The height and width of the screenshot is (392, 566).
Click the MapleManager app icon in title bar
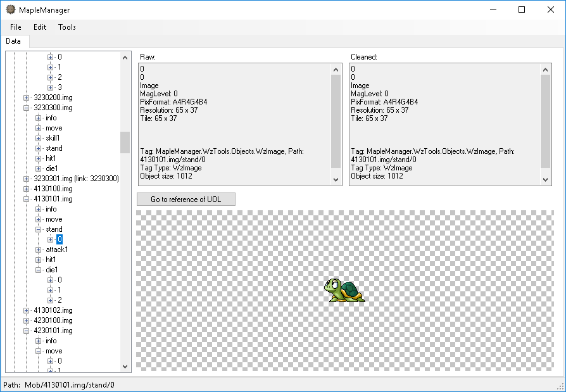[11, 9]
